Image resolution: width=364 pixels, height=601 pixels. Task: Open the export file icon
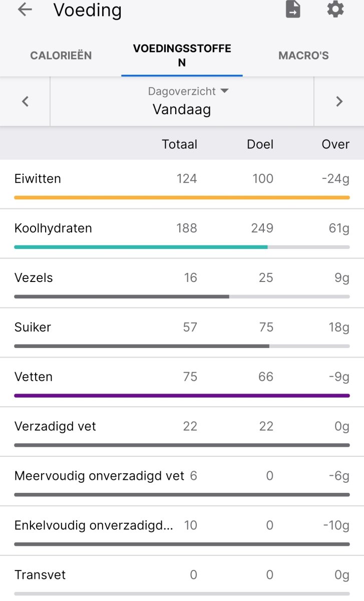click(x=293, y=10)
